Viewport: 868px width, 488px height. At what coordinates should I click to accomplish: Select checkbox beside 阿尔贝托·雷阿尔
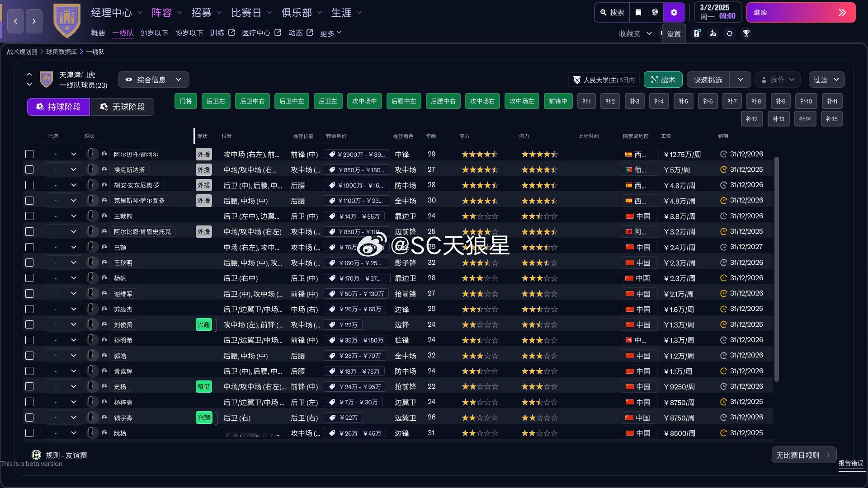coord(29,154)
